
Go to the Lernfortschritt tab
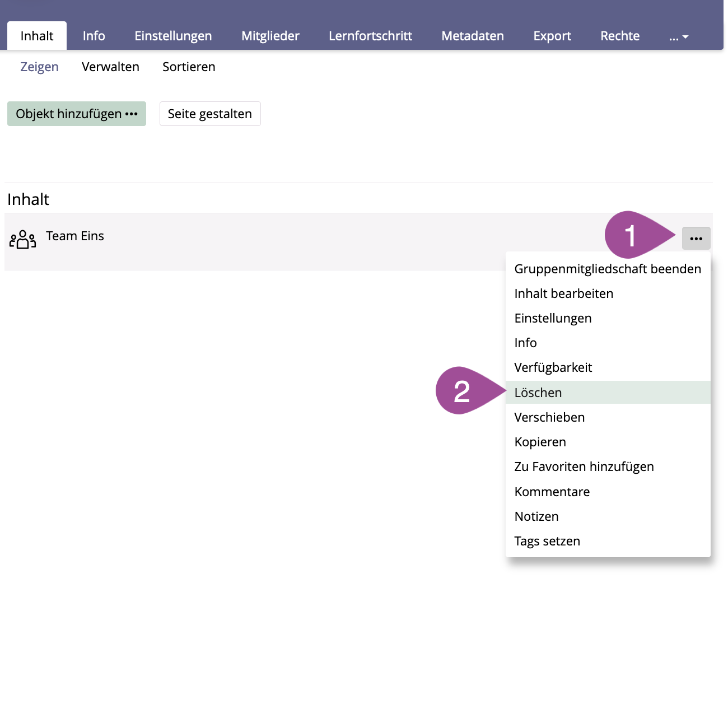370,36
